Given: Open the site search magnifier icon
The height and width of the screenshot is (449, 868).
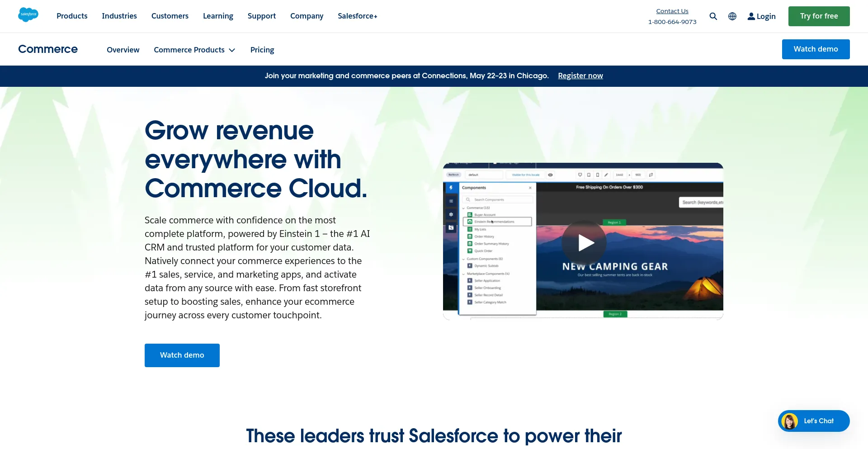Looking at the screenshot, I should 713,16.
